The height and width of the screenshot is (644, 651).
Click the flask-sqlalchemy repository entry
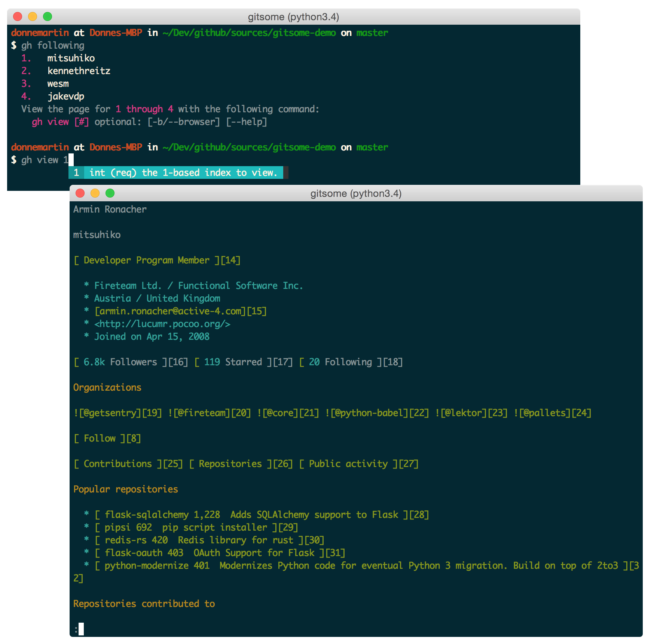[262, 515]
